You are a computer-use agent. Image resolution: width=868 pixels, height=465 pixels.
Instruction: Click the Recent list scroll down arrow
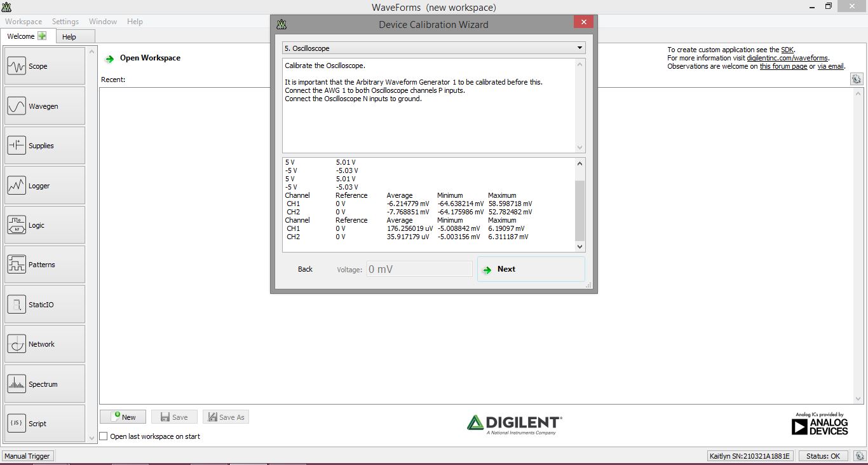click(858, 398)
